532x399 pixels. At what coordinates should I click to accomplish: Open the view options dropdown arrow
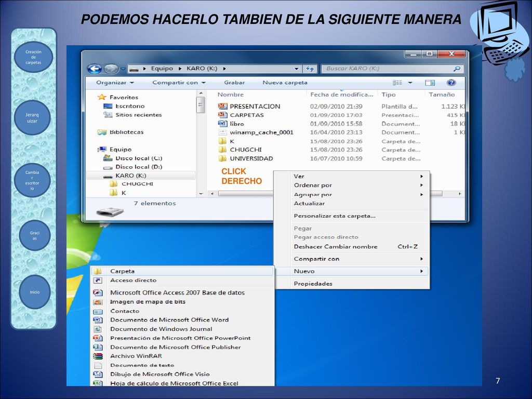point(410,83)
